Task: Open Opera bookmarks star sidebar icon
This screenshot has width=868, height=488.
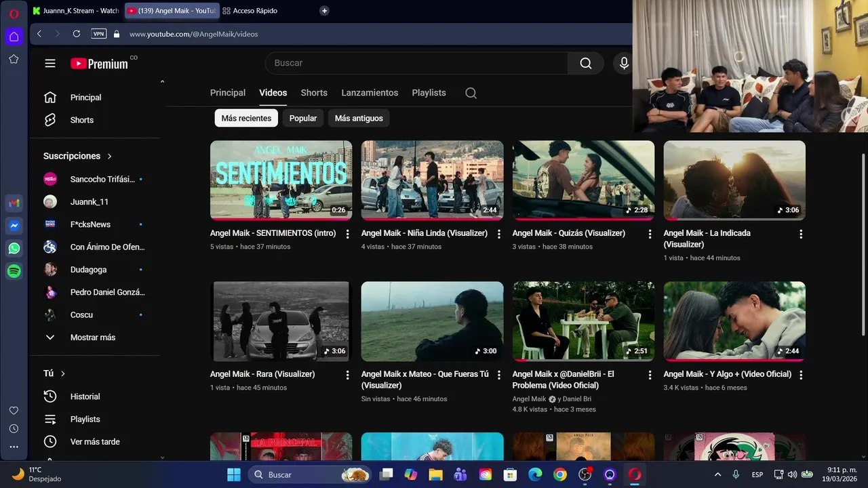Action: click(x=14, y=59)
